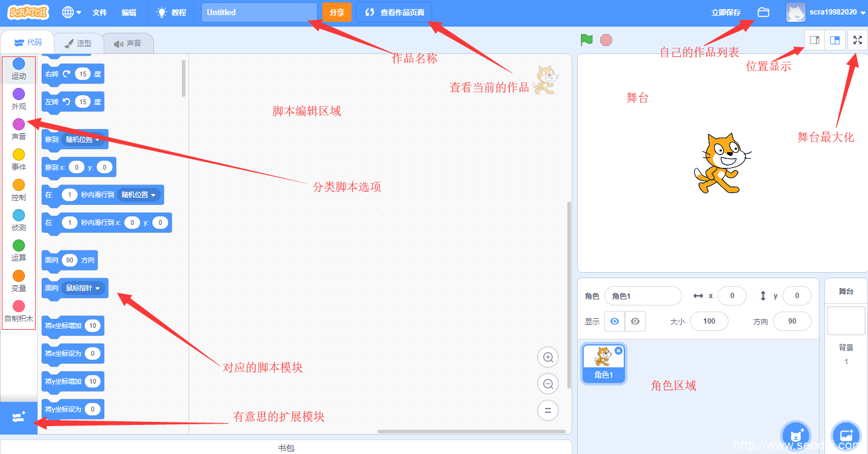Toggle the small stage layout view

pyautogui.click(x=814, y=40)
